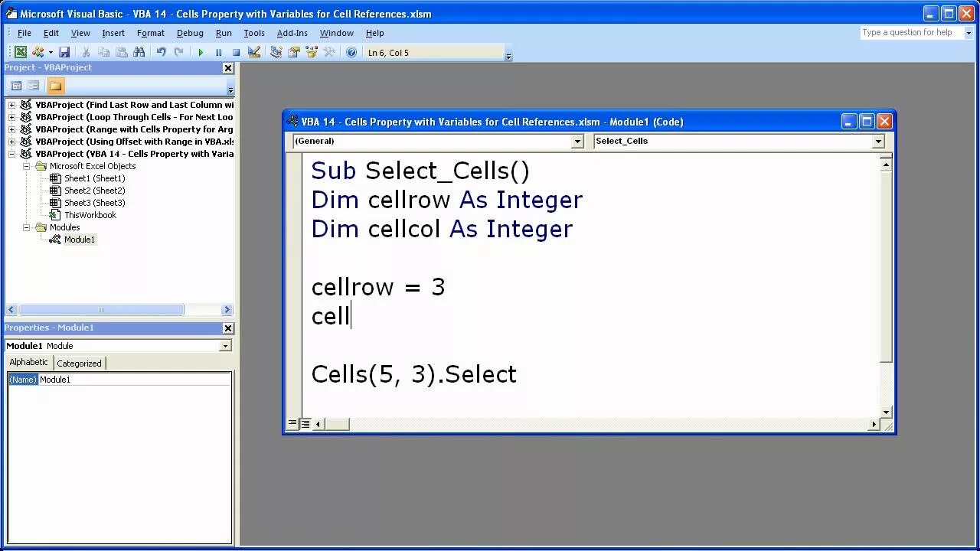The height and width of the screenshot is (551, 980).
Task: Open the Add-Ins menu
Action: 292,33
